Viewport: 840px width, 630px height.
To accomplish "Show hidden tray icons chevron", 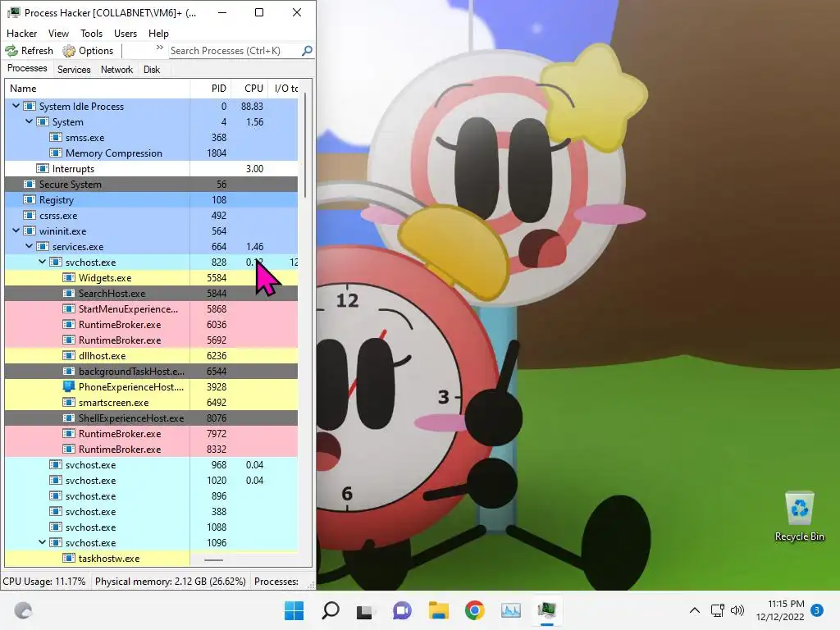I will (x=694, y=610).
